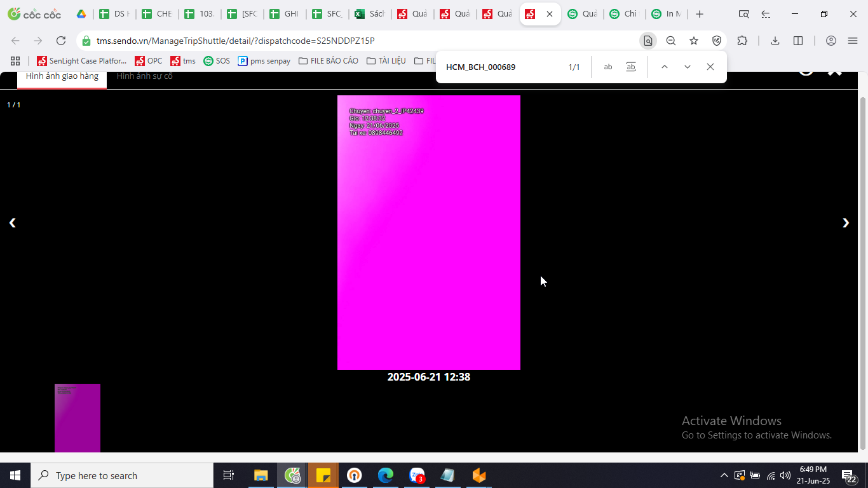Jump to next find result
This screenshot has width=868, height=488.
pyautogui.click(x=688, y=67)
